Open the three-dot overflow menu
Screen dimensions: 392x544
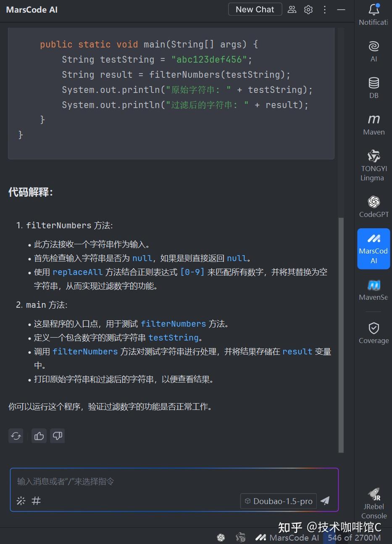pyautogui.click(x=325, y=9)
